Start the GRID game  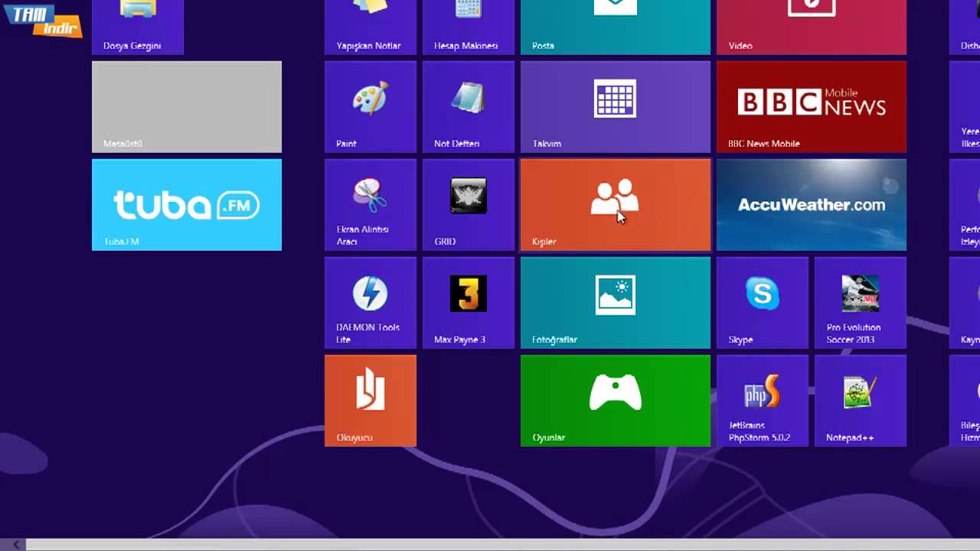468,204
